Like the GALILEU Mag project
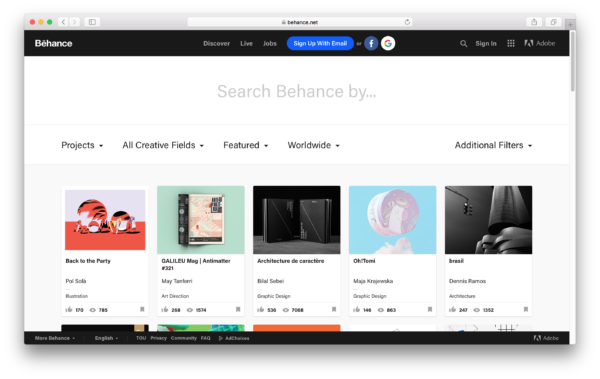Image resolution: width=600 pixels, height=379 pixels. pos(165,309)
